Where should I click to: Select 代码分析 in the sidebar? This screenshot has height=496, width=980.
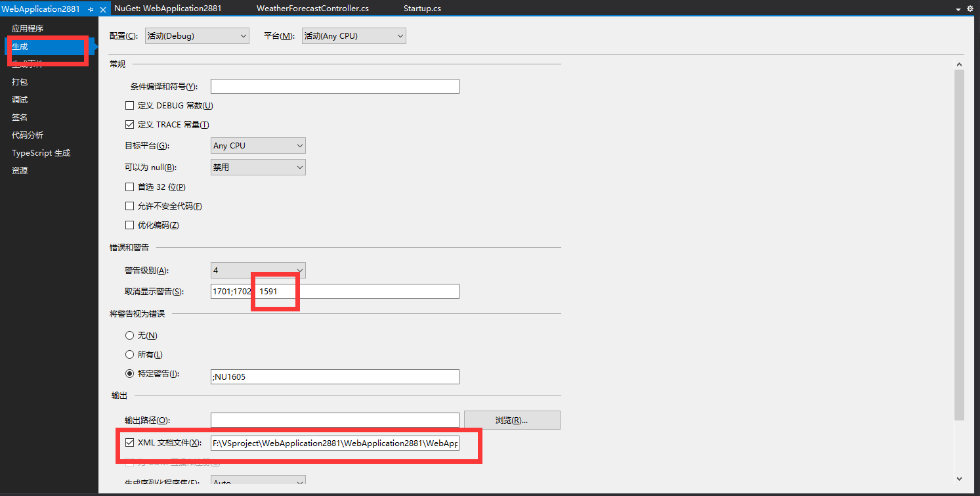(x=28, y=135)
